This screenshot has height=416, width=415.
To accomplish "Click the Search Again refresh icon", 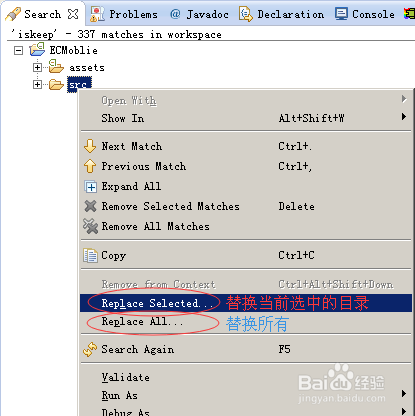I will pyautogui.click(x=90, y=349).
